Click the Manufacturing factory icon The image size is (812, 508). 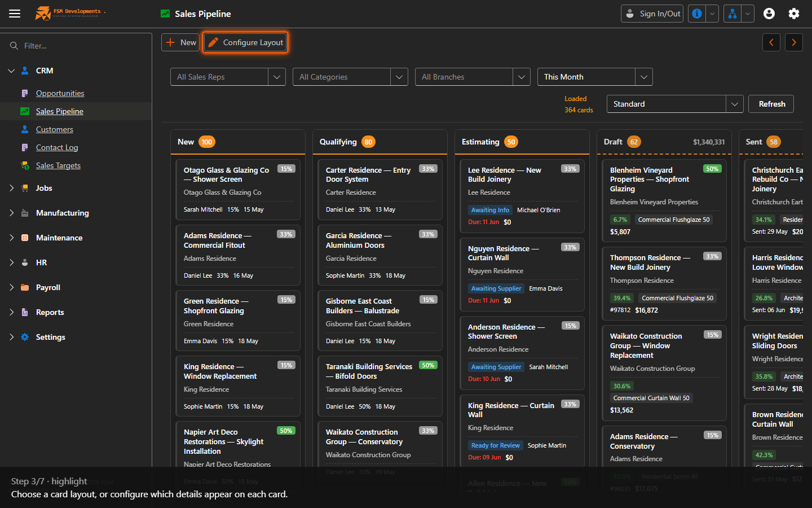25,213
